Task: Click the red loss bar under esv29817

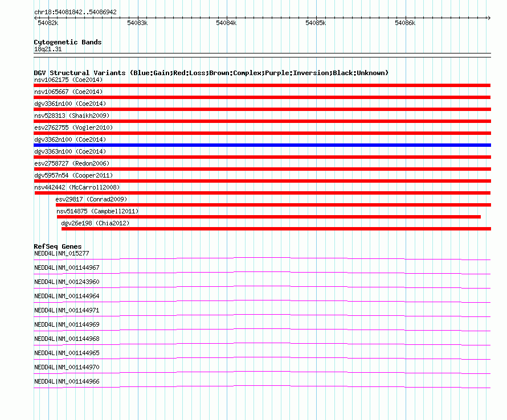Action: 273,205
